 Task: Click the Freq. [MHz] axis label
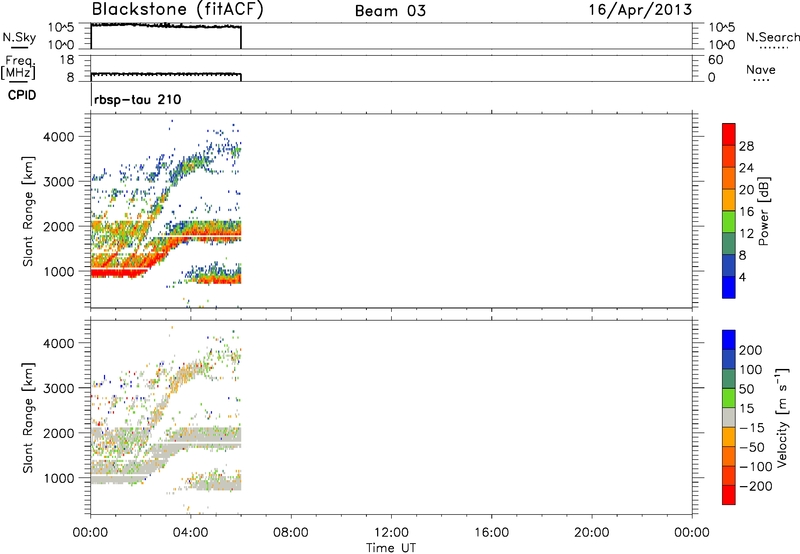pyautogui.click(x=18, y=67)
